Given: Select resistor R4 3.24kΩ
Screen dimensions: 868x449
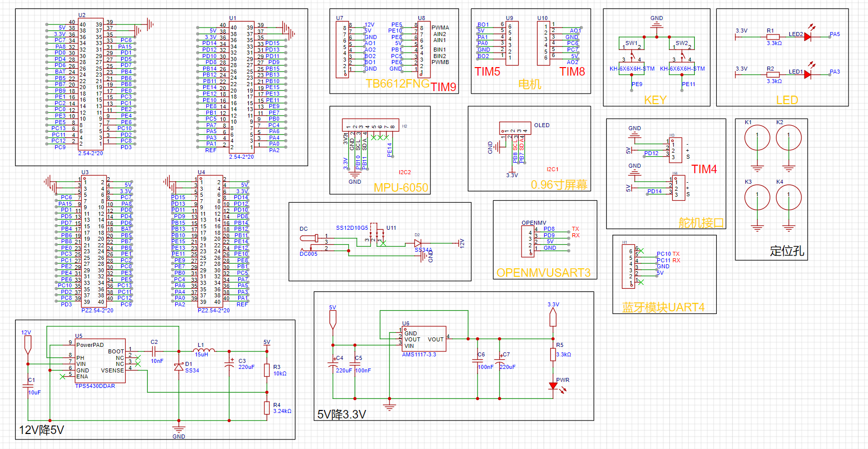Looking at the screenshot, I should [x=267, y=408].
